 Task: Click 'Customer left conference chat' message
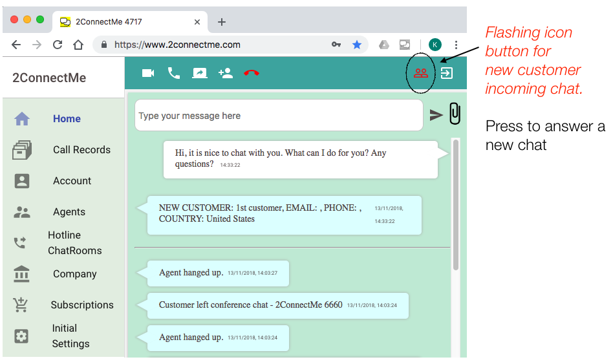tap(277, 305)
